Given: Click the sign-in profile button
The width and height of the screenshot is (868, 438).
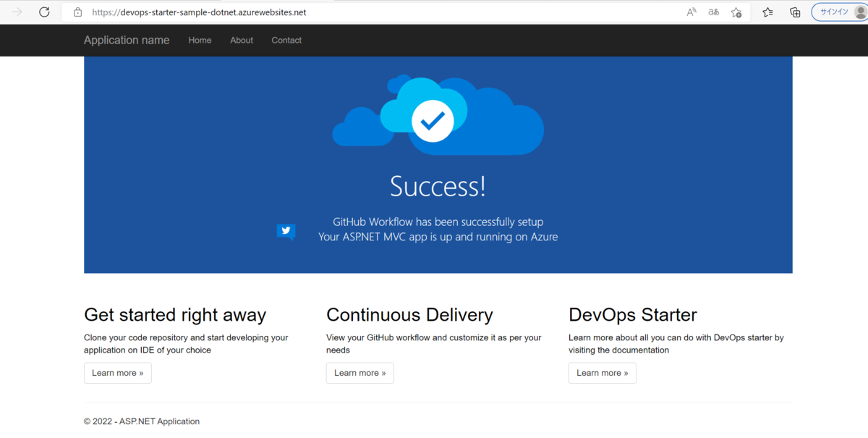Looking at the screenshot, I should [840, 12].
